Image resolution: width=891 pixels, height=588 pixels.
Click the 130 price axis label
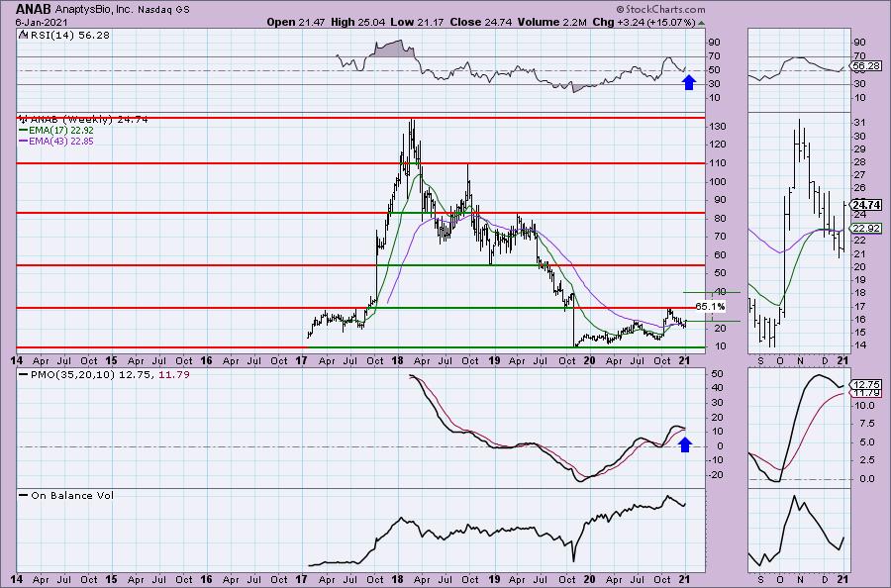pos(720,126)
